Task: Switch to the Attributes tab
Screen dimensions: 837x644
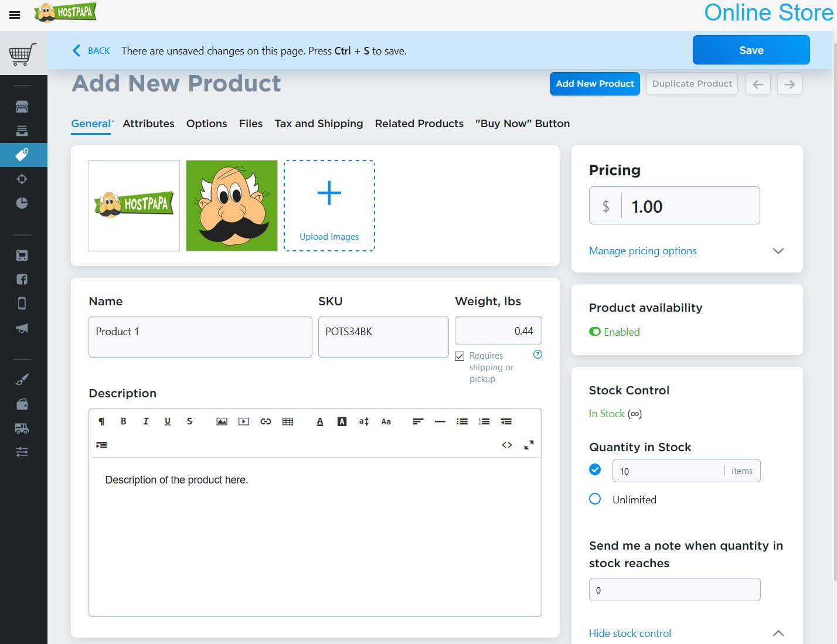Action: click(x=148, y=124)
